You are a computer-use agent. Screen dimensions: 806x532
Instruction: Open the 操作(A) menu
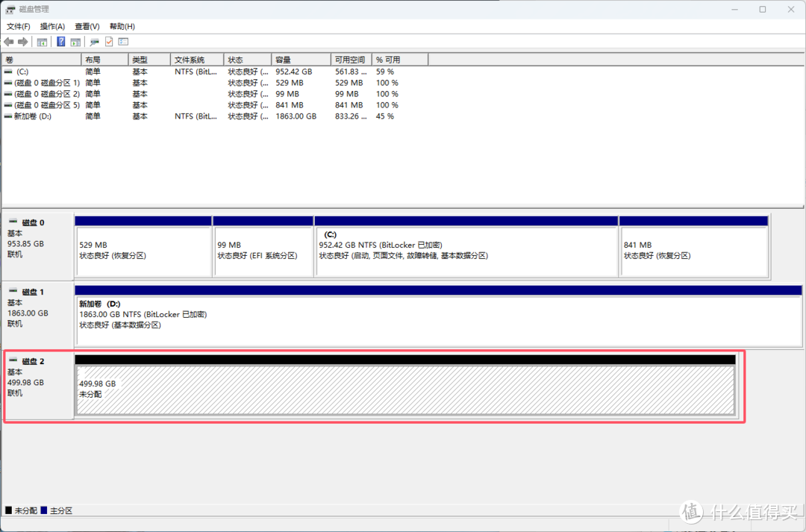(x=52, y=26)
